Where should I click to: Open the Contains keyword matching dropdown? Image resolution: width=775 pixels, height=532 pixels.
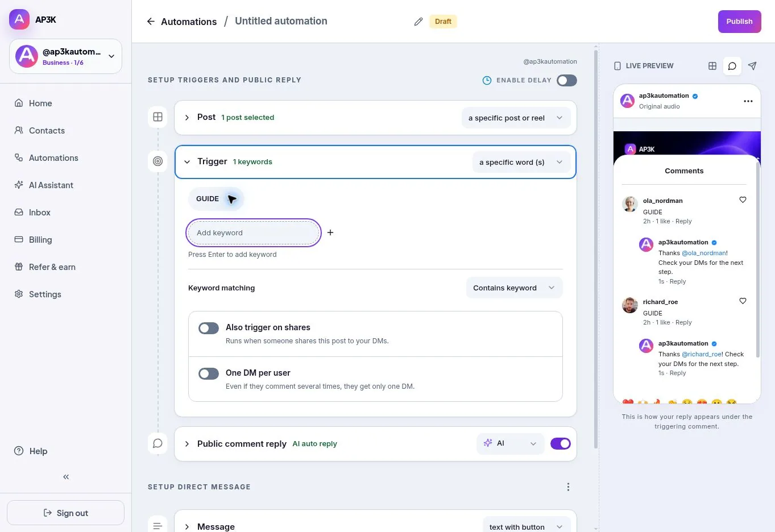[514, 288]
